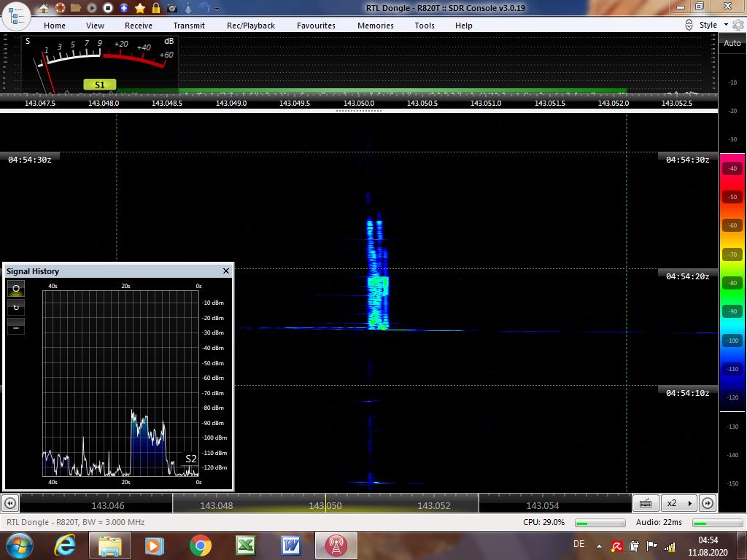The width and height of the screenshot is (747, 560).
Task: Open the Style dropdown
Action: tap(713, 25)
